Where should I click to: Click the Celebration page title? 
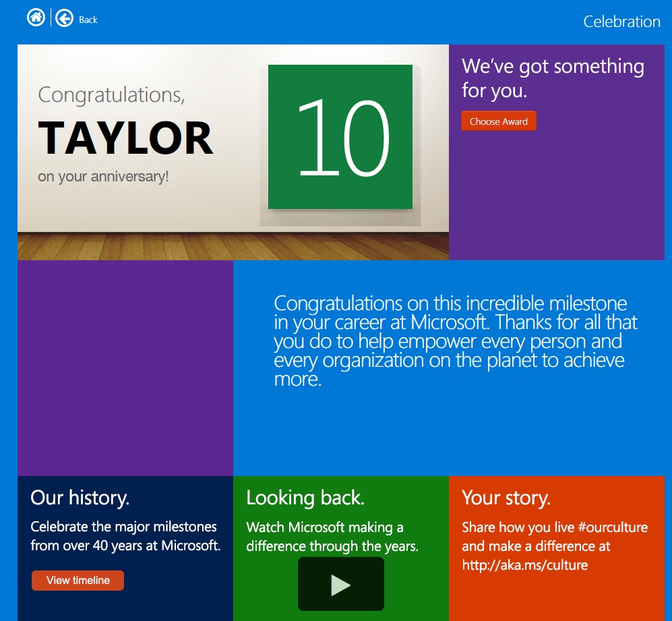pos(621,22)
